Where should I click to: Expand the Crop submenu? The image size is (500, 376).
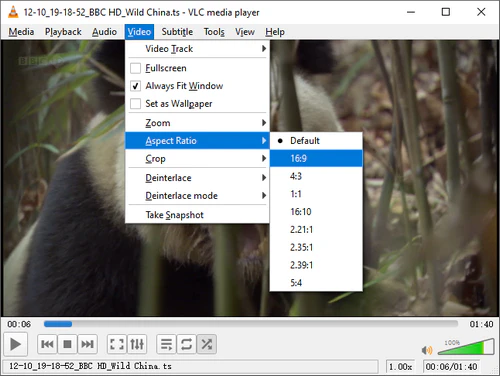pyautogui.click(x=197, y=158)
